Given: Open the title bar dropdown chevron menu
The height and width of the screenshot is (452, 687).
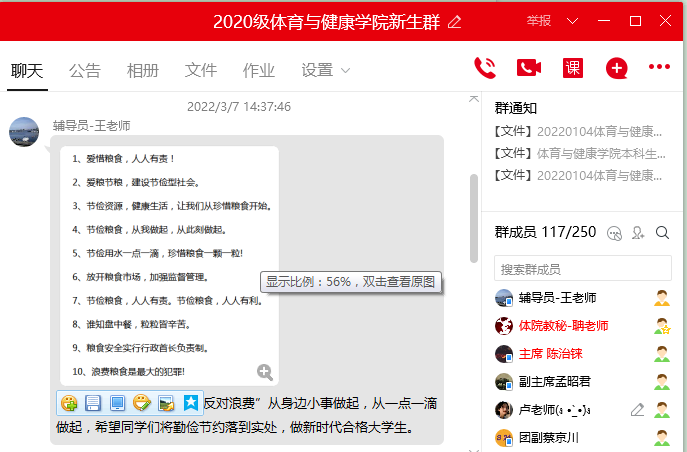Looking at the screenshot, I should [x=571, y=21].
